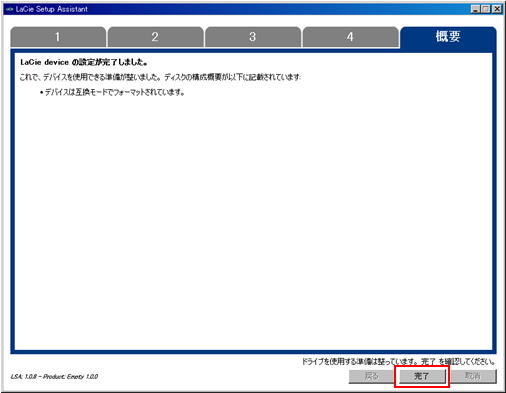The image size is (506, 393).
Task: Click the ドライブを使用する準備 hint text
Action: [x=398, y=361]
